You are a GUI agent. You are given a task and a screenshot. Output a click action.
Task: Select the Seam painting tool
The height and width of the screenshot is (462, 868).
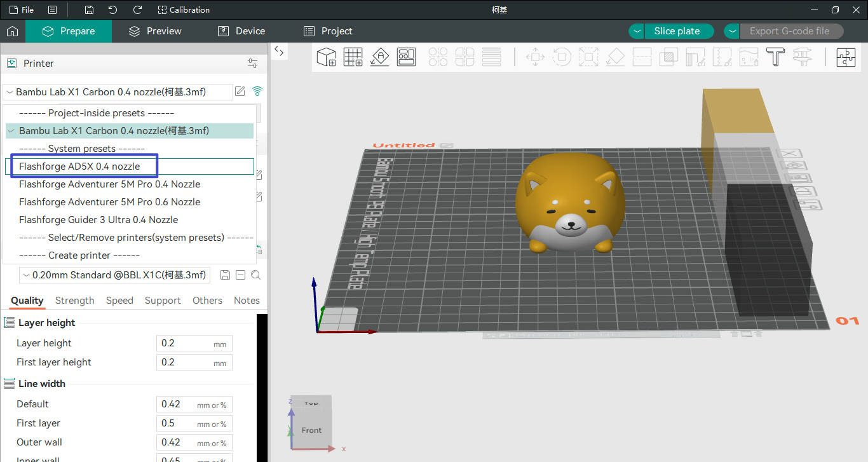click(722, 57)
